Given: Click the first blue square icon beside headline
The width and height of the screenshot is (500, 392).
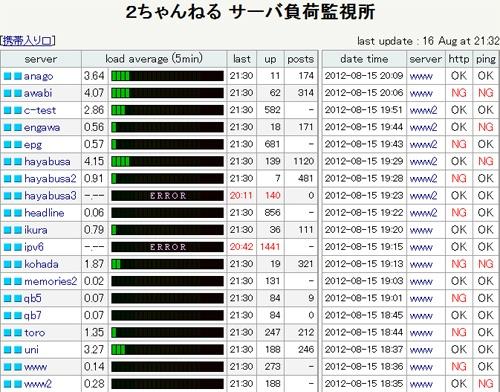Looking at the screenshot, I should point(7,213).
